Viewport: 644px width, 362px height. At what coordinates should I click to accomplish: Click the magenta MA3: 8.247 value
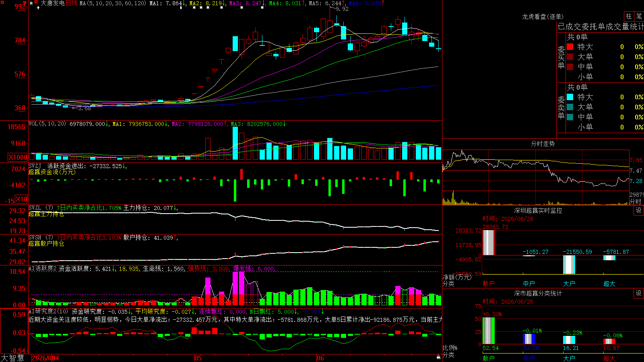tap(246, 3)
